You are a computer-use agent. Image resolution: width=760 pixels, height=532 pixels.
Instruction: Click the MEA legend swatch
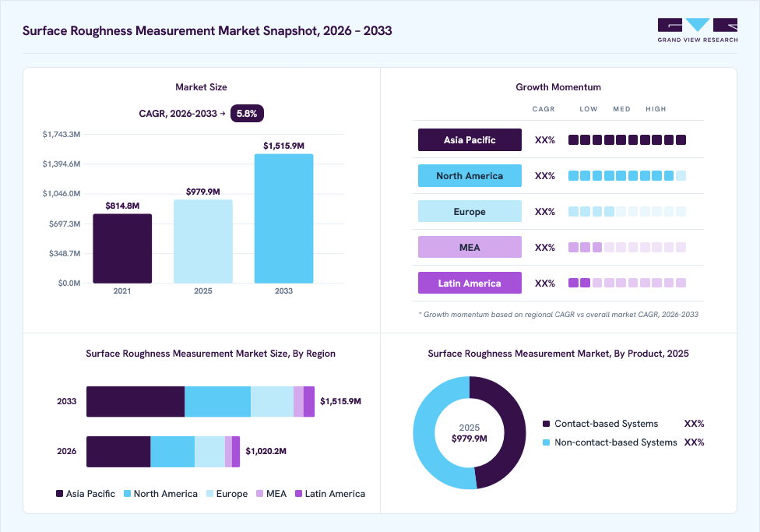(260, 494)
